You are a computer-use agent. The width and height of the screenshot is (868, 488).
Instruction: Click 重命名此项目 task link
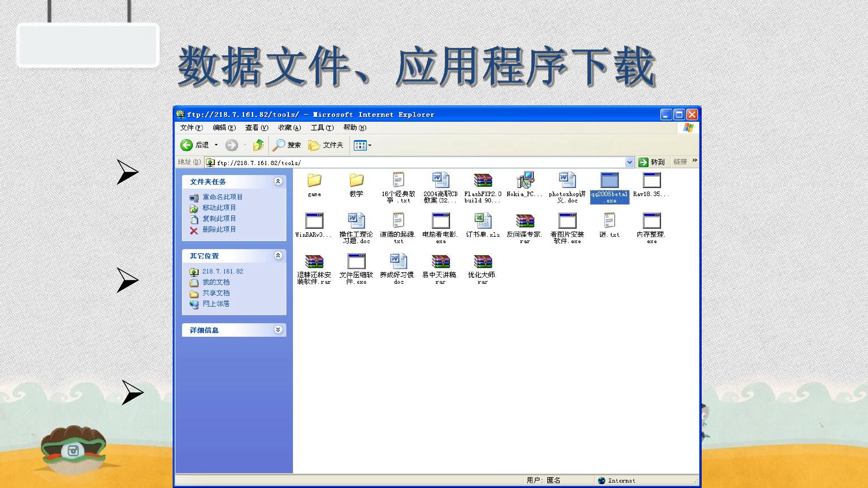pyautogui.click(x=222, y=197)
